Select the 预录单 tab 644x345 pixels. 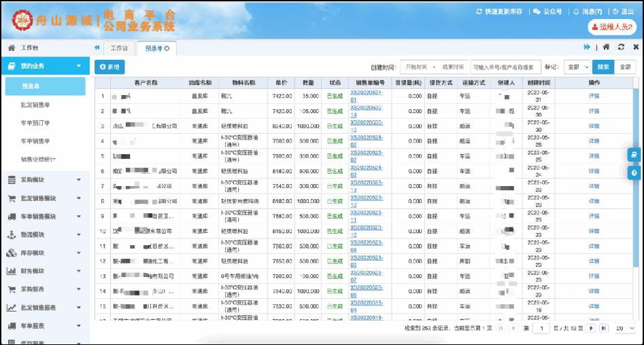tap(156, 48)
